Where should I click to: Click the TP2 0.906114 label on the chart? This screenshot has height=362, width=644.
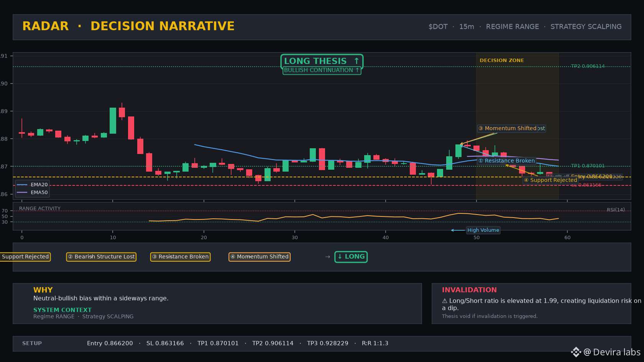tap(588, 66)
